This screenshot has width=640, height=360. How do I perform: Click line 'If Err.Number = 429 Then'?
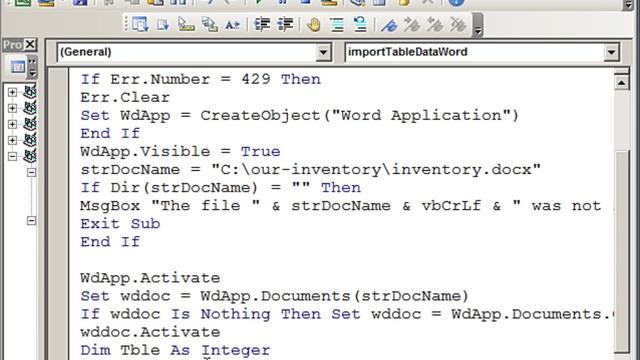(x=200, y=79)
